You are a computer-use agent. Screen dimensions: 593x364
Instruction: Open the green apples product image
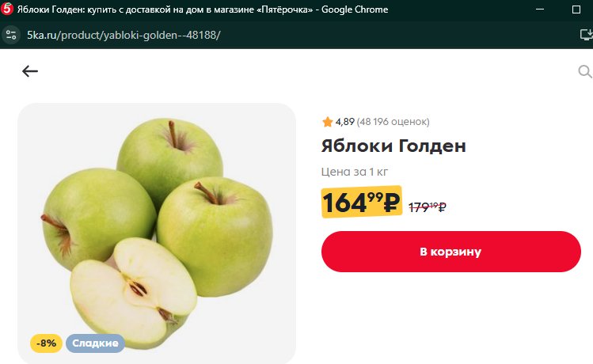157,233
